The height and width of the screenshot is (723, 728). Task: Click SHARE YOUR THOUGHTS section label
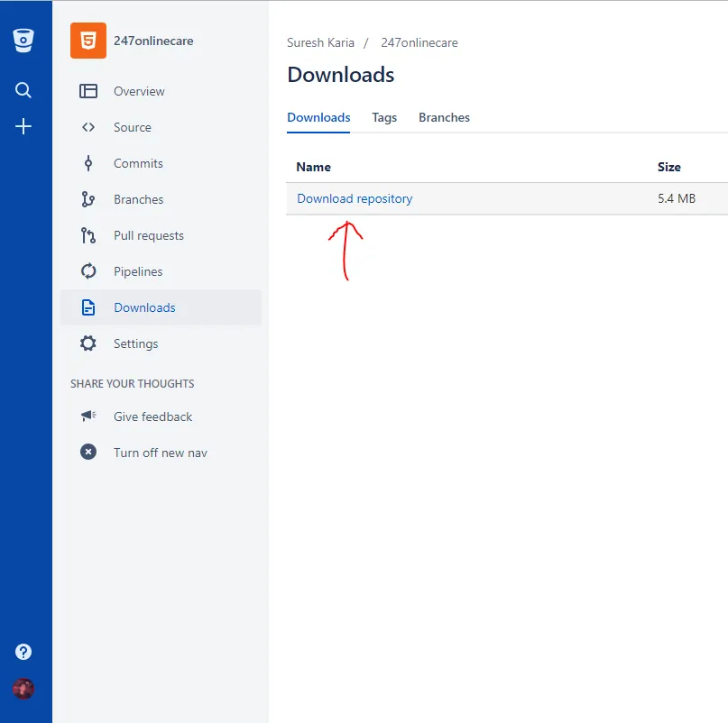pyautogui.click(x=133, y=384)
